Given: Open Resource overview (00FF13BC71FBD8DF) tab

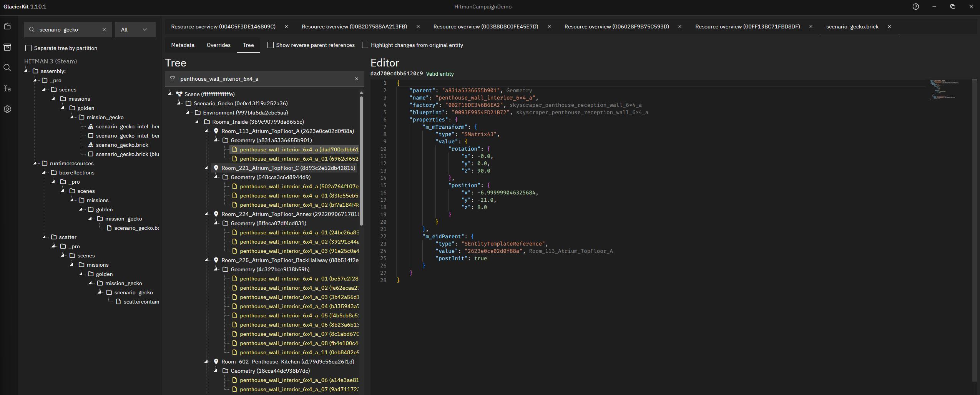Looking at the screenshot, I should point(747,27).
